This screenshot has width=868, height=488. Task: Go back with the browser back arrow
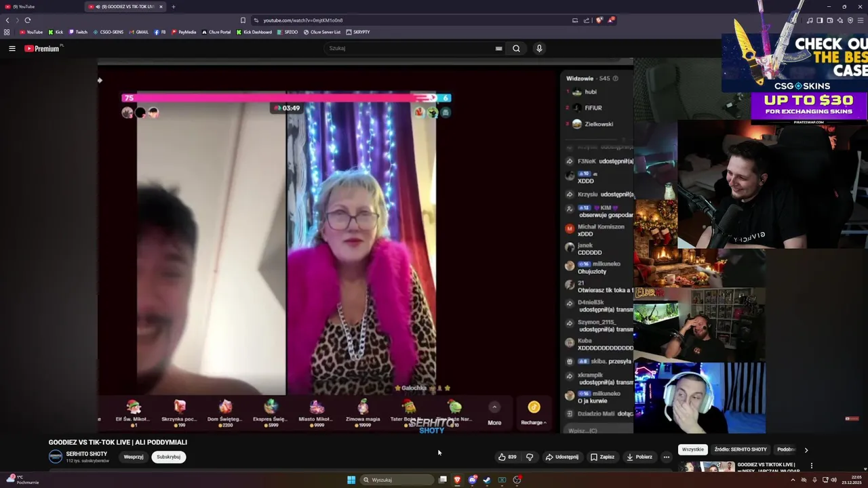tap(7, 20)
